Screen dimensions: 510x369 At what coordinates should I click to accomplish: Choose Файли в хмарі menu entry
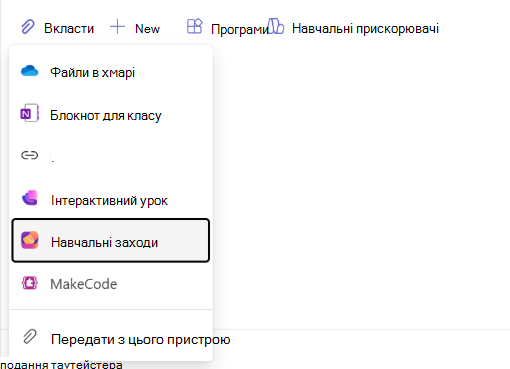pyautogui.click(x=111, y=72)
